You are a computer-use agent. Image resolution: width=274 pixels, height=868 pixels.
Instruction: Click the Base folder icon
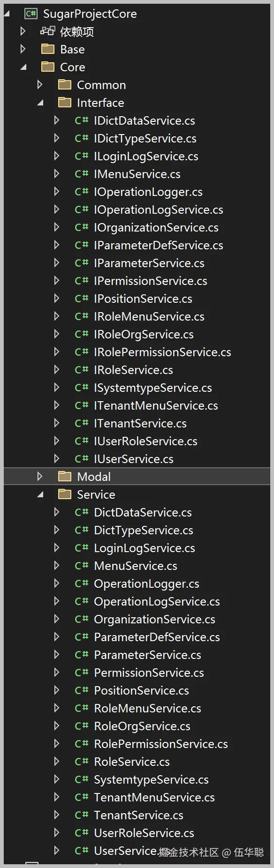[x=48, y=49]
